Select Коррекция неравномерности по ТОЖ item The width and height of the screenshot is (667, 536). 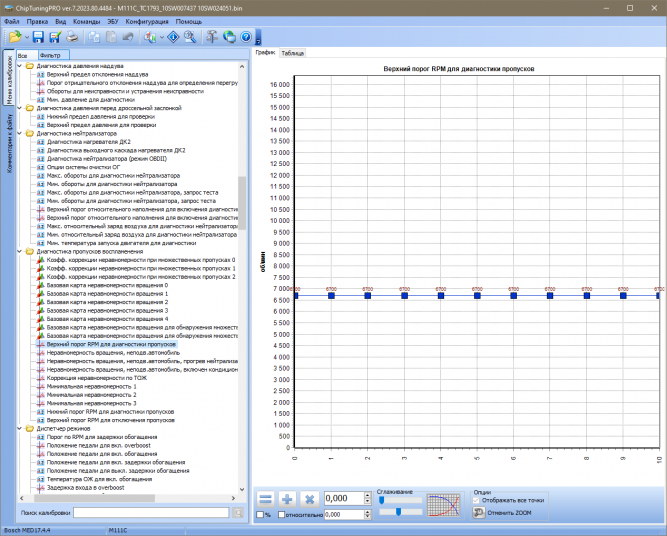pos(97,378)
